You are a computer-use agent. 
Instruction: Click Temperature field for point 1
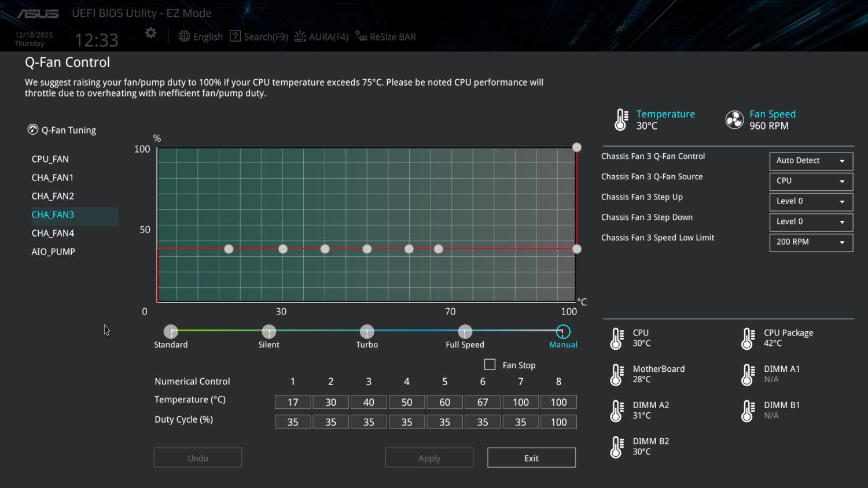coord(293,402)
